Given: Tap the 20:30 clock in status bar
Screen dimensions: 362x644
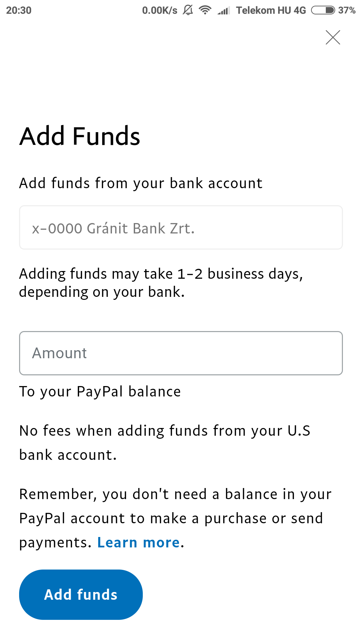Looking at the screenshot, I should click(x=19, y=10).
